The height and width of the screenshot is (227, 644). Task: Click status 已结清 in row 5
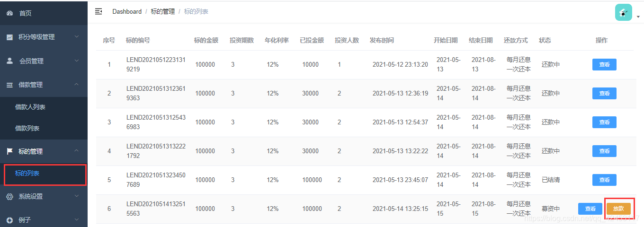[x=551, y=180]
